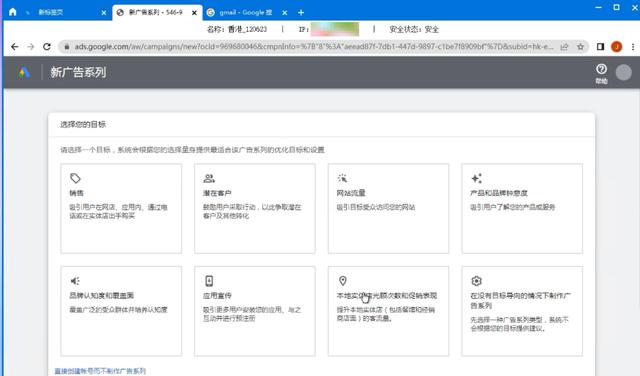Click the share icon in address bar
The width and height of the screenshot is (640, 376).
[564, 47]
